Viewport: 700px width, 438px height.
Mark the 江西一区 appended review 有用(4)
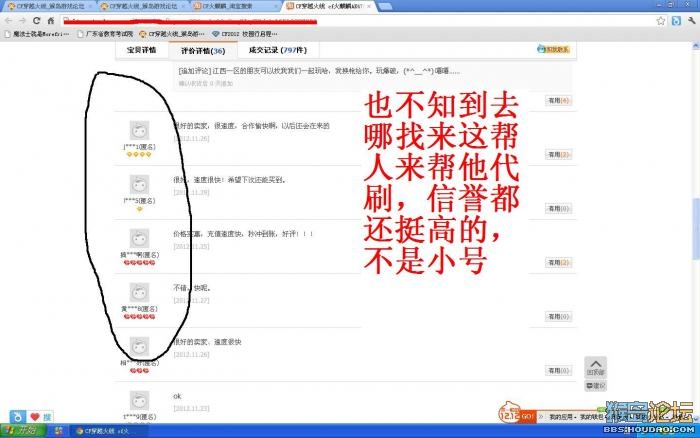[558, 100]
